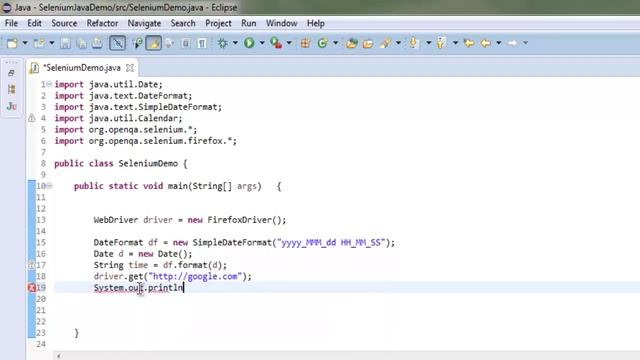Expand the Back history dropdown arrow
The width and height of the screenshot is (640, 360).
click(x=499, y=43)
